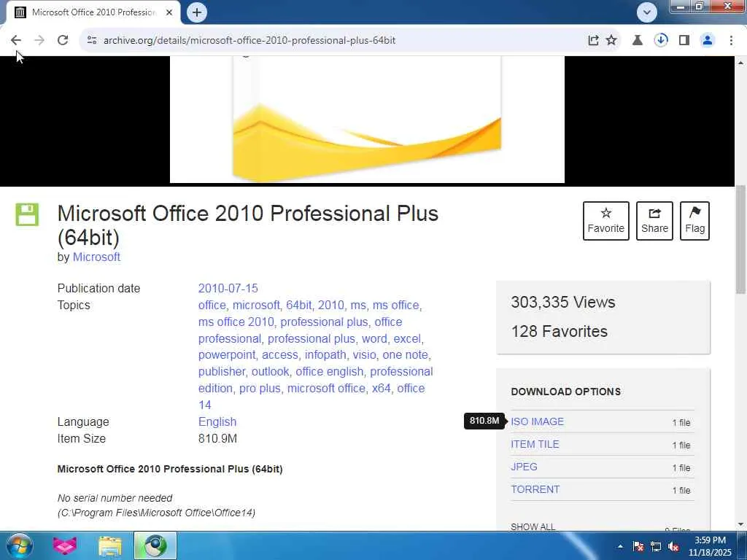Open the Windows Start menu
This screenshot has width=747, height=560.
(20, 545)
